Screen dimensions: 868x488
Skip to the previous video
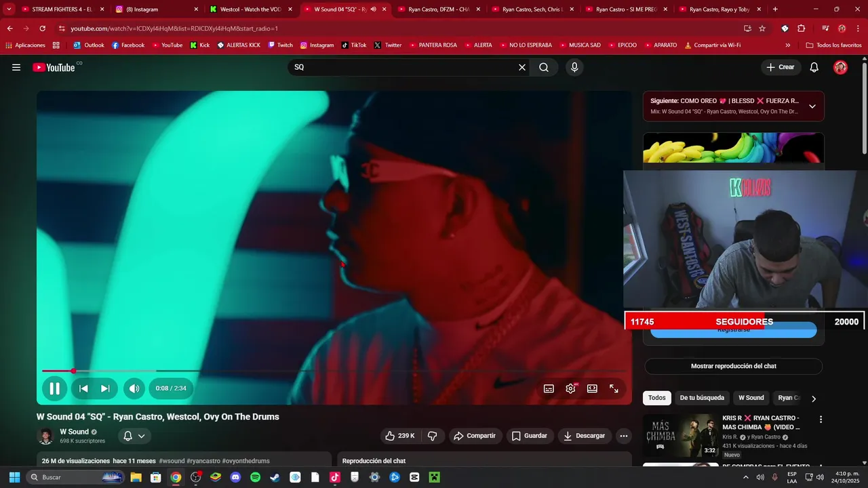[83, 388]
